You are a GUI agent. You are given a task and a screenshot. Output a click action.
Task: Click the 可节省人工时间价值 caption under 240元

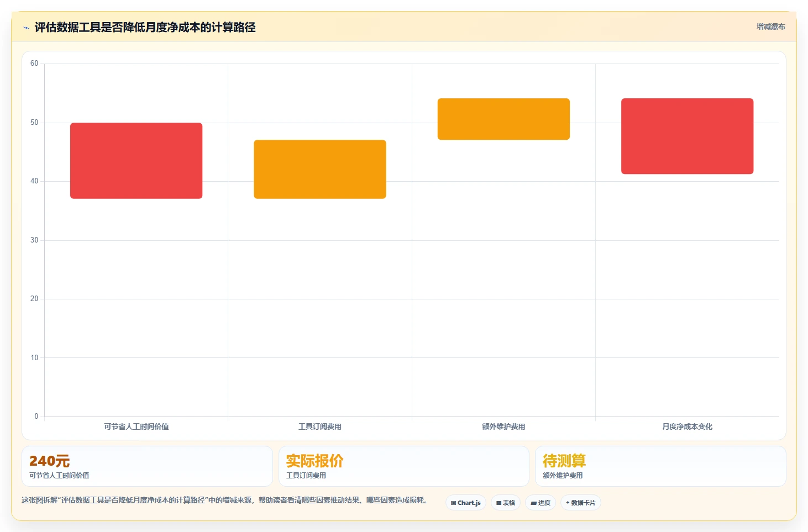59,475
